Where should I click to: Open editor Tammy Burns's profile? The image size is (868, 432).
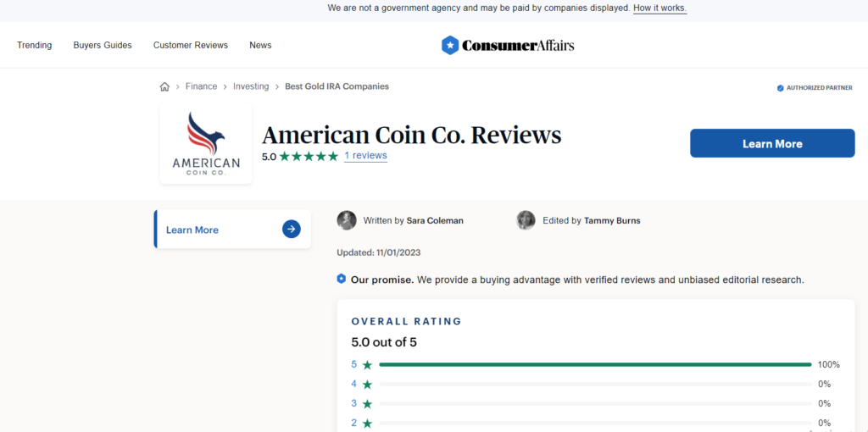(612, 221)
